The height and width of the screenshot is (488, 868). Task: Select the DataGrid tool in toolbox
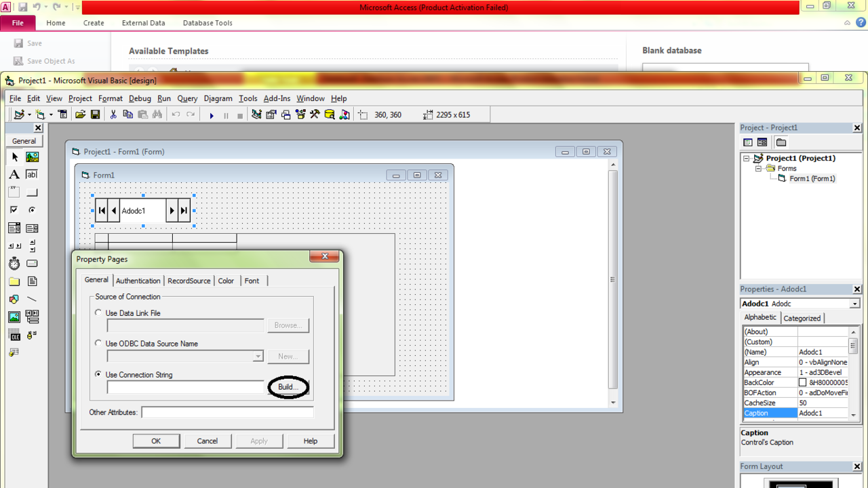tap(14, 352)
